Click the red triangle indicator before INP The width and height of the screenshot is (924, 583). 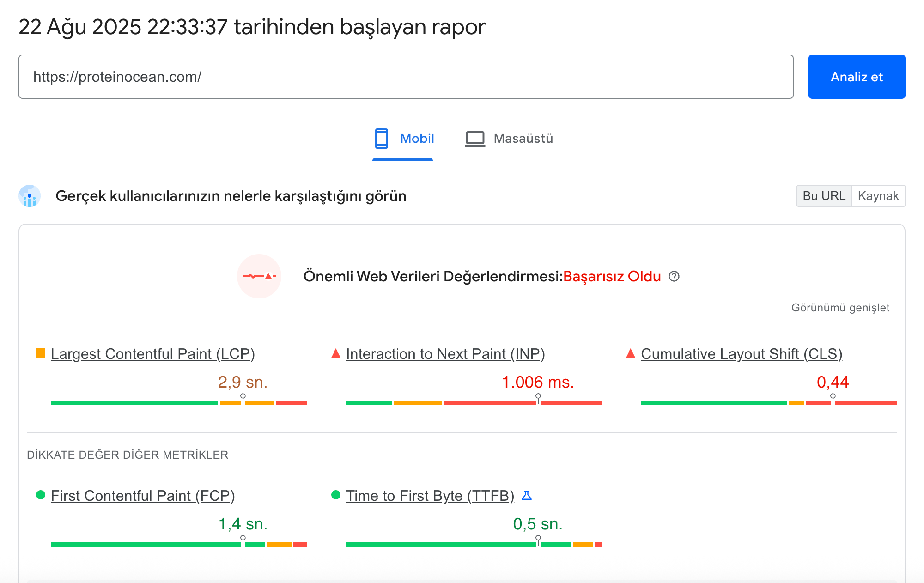click(x=335, y=353)
